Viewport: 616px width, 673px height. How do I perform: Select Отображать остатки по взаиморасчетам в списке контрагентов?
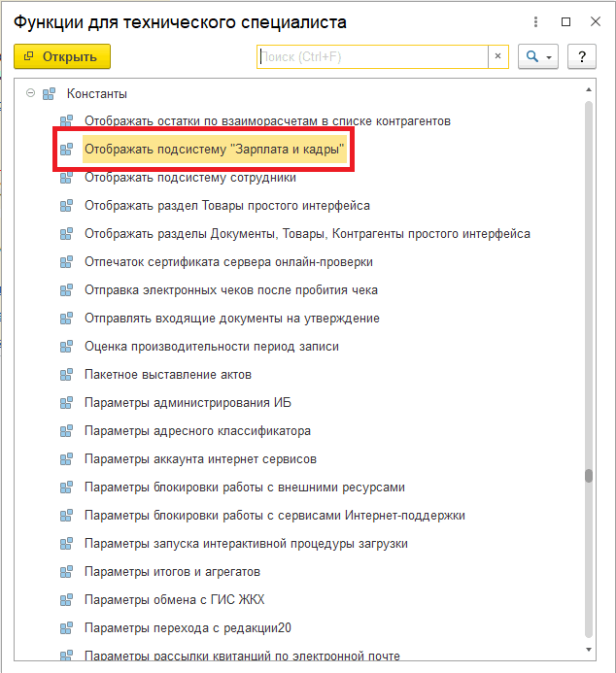click(x=267, y=121)
